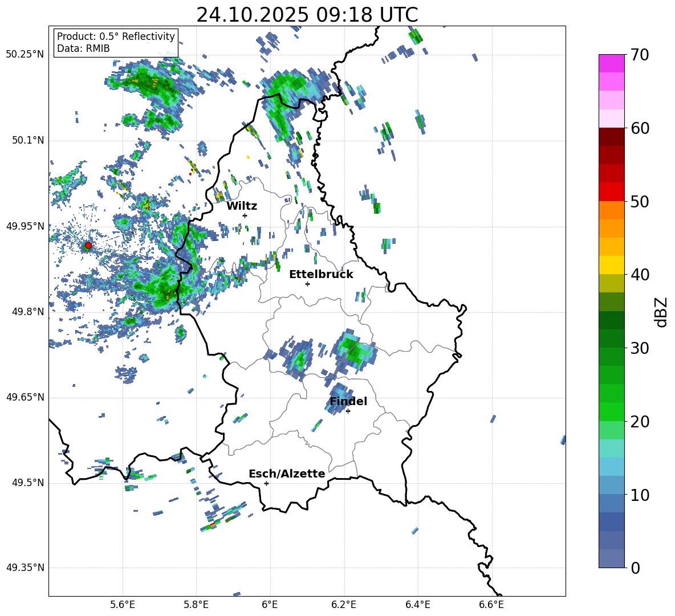The image size is (675, 616).
Task: Click the 6.2°E longitude label
Action: [344, 605]
